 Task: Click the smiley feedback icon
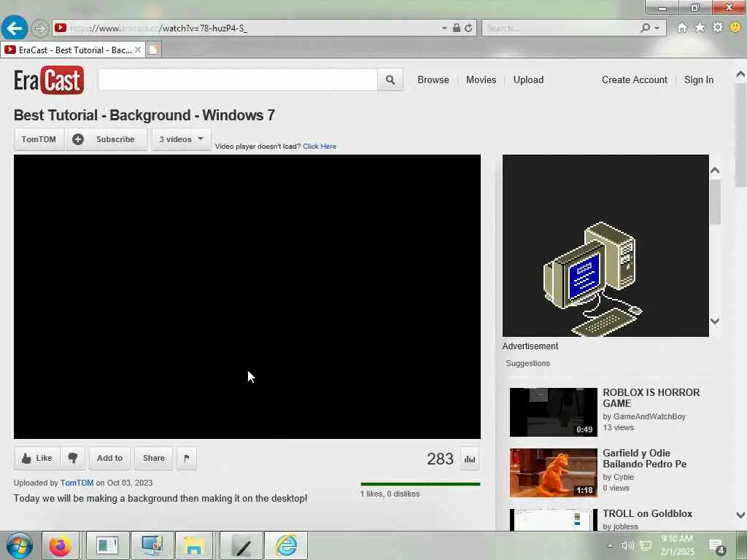[735, 28]
